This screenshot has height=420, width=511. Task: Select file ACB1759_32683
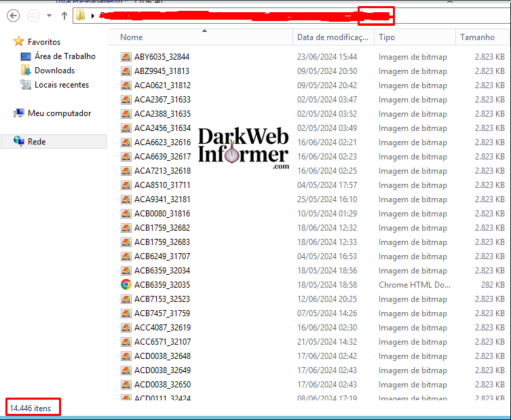click(x=162, y=242)
